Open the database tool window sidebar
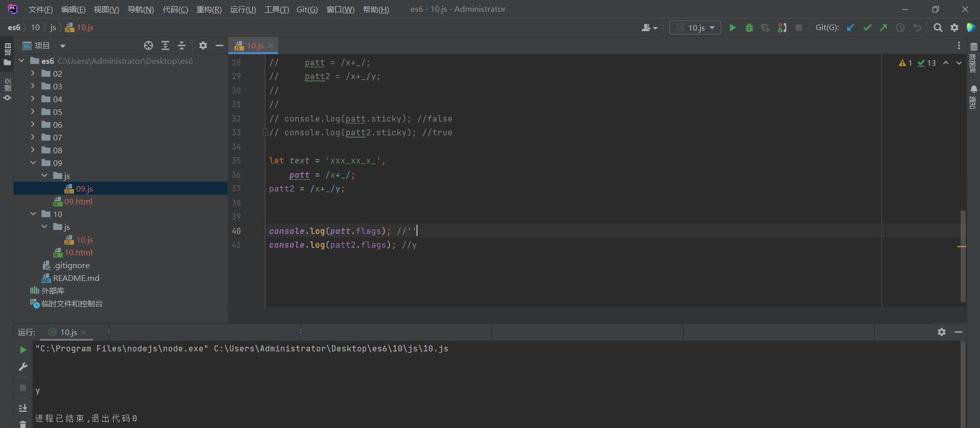 click(973, 58)
